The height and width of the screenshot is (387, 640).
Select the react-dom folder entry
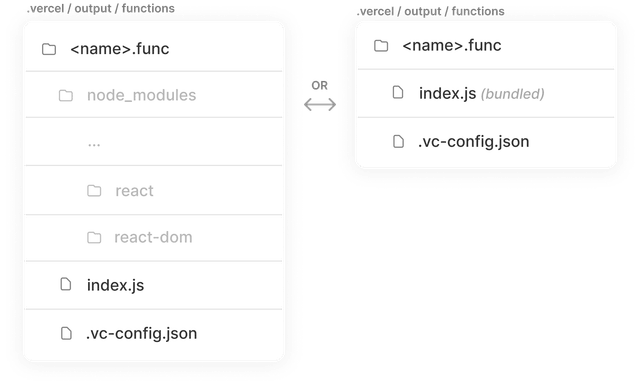(153, 237)
